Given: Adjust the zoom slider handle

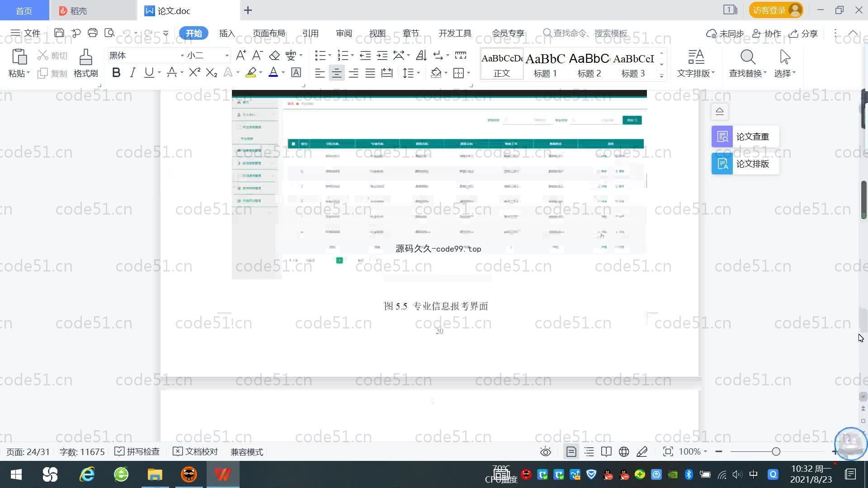Looking at the screenshot, I should [776, 451].
